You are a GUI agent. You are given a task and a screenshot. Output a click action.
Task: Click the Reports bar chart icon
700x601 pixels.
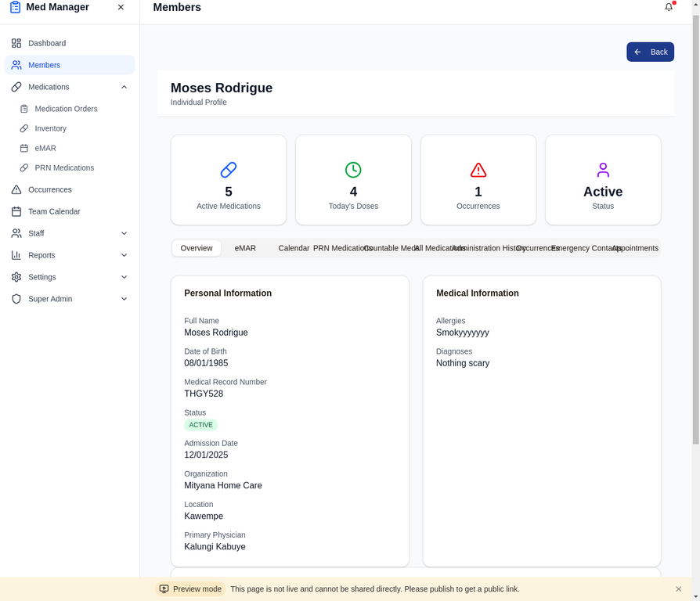tap(16, 255)
